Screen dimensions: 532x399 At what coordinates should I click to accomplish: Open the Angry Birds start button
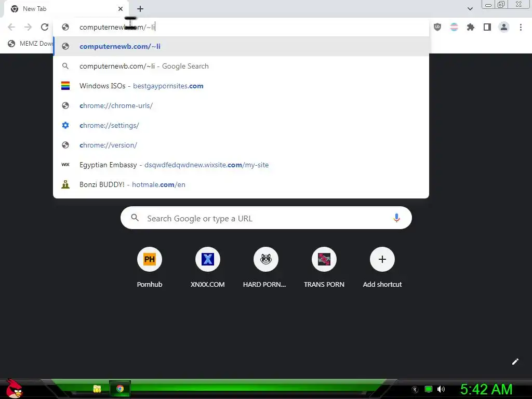tap(14, 389)
